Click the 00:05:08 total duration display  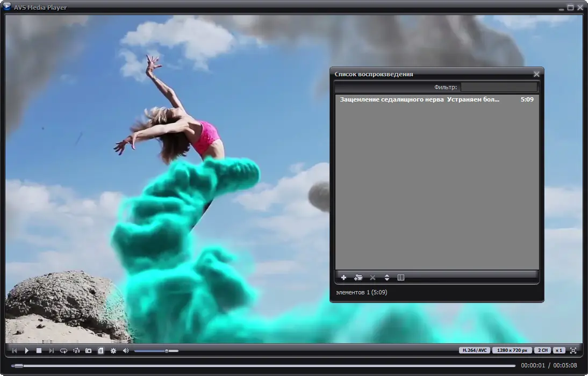pos(565,365)
